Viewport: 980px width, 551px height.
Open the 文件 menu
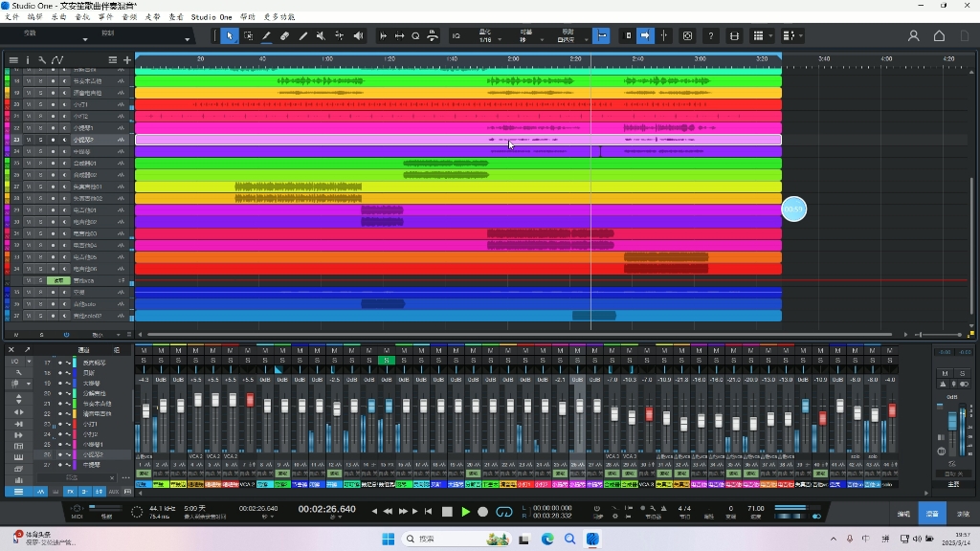[11, 17]
